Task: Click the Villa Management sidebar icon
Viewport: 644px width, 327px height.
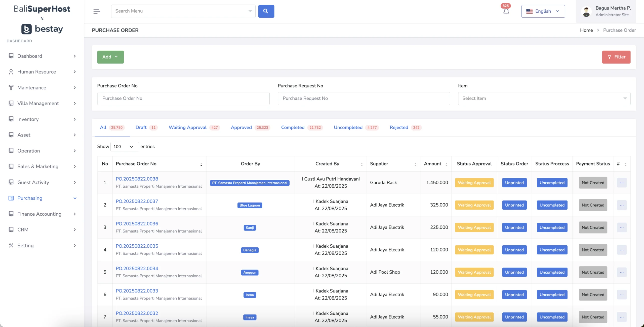Action: point(11,103)
